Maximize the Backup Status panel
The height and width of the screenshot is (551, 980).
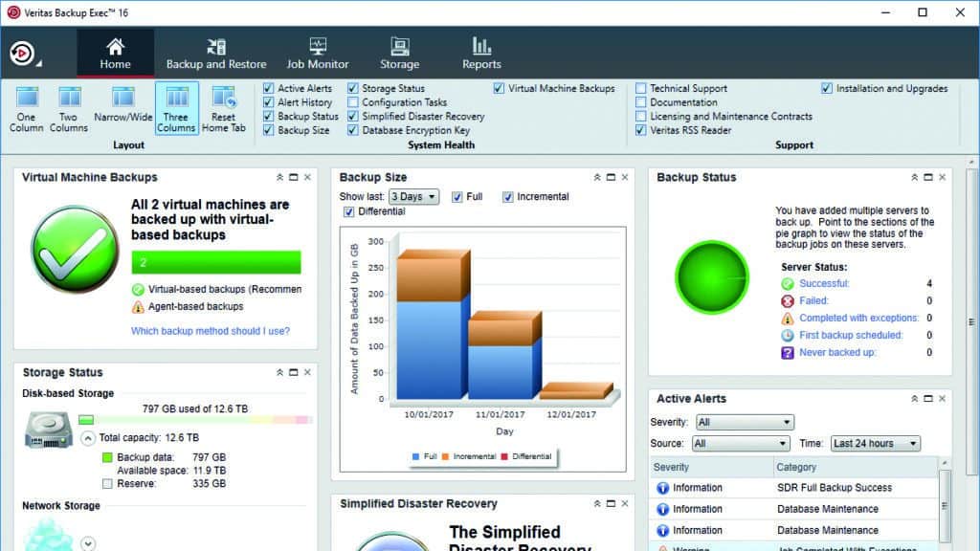[x=928, y=177]
